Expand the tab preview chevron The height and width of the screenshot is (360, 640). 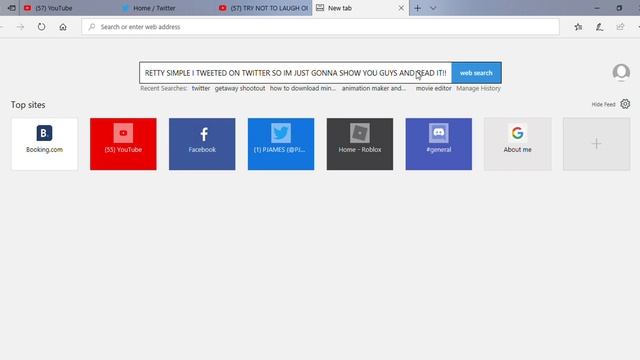(x=433, y=8)
